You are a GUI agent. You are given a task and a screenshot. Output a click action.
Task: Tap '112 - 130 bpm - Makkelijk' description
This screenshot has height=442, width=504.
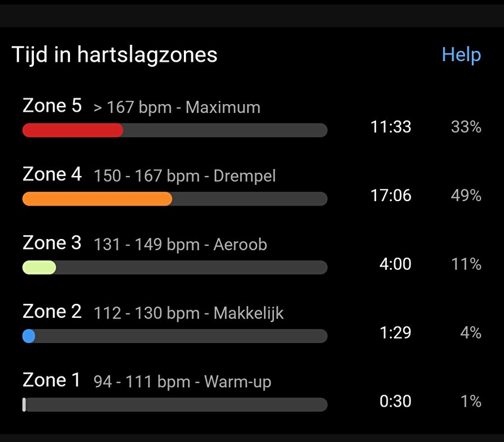click(188, 313)
